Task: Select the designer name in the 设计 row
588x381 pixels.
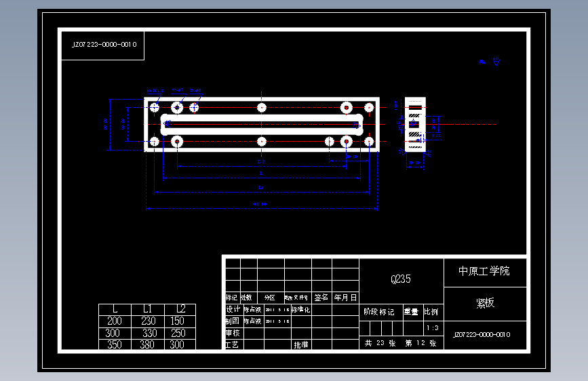Action: pos(253,309)
